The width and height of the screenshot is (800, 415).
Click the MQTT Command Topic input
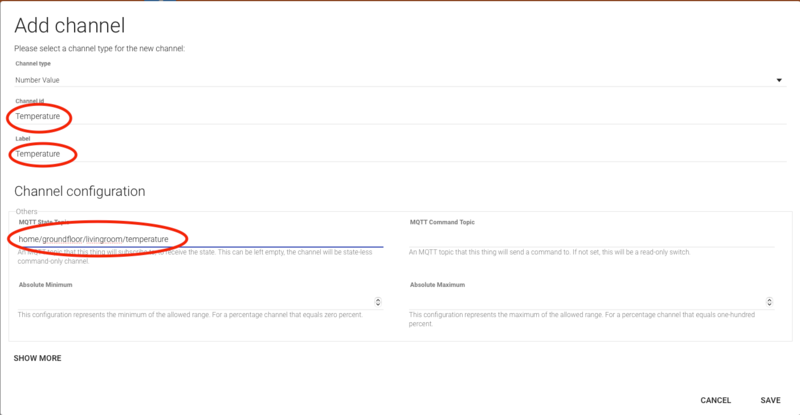click(x=590, y=239)
